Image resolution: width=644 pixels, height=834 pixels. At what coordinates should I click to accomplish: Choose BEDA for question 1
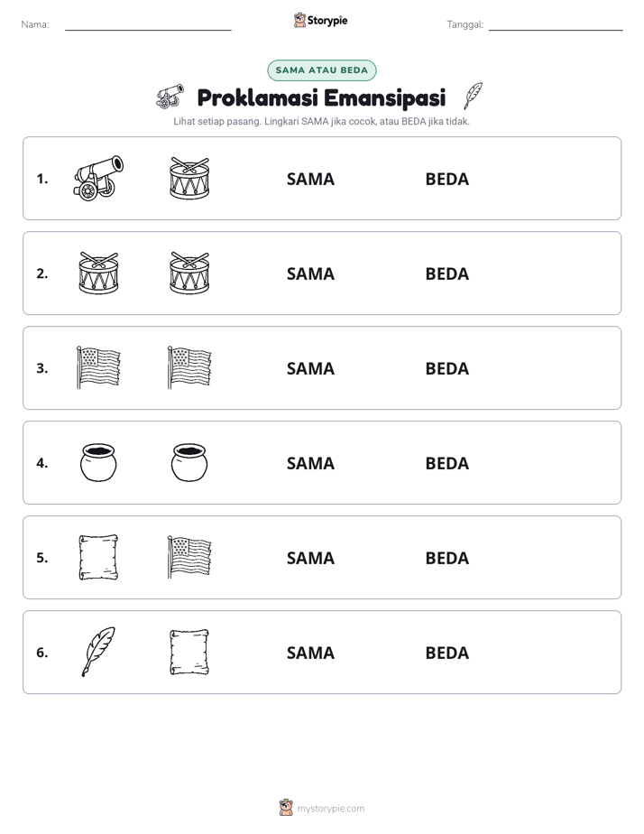447,180
